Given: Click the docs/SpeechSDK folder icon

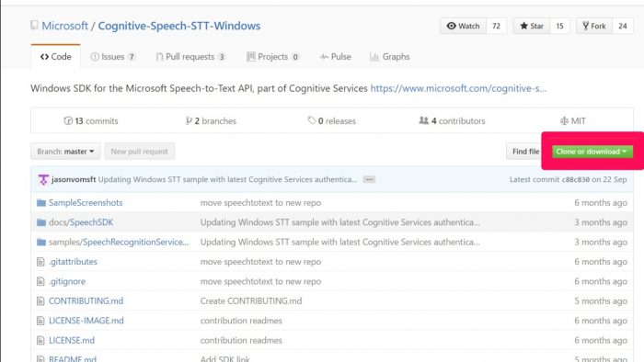Looking at the screenshot, I should point(41,222).
